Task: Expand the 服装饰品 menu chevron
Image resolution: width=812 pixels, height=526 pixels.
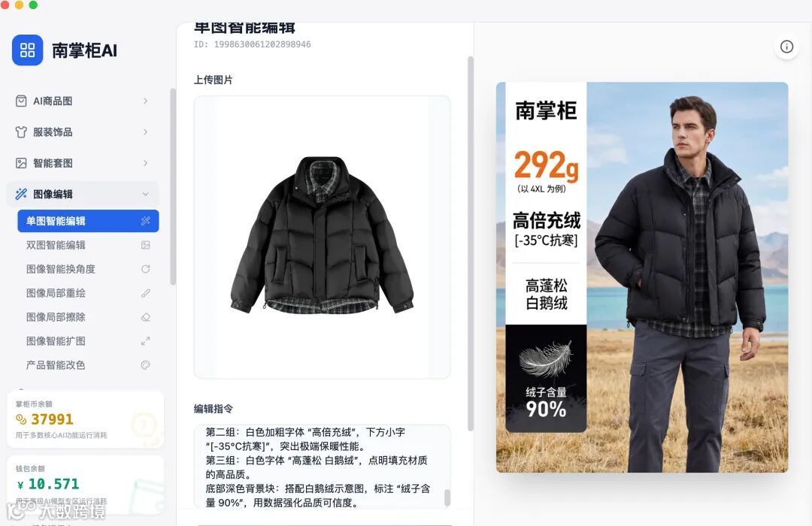Action: click(146, 132)
